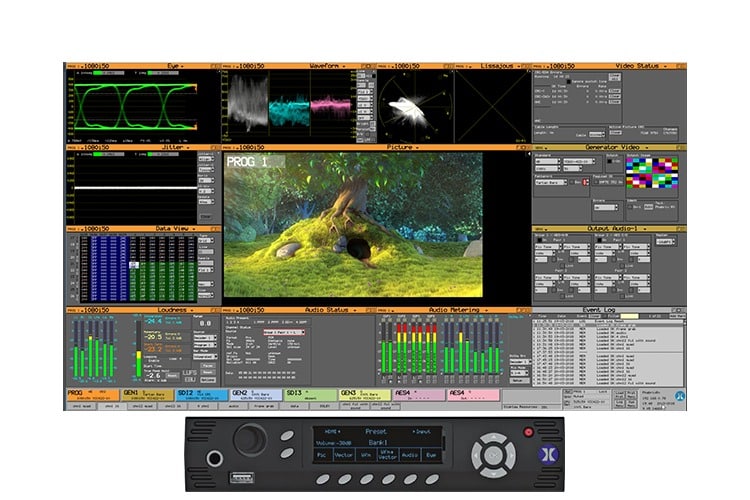
Task: Click the 'Volume:-30dB' readout on device display
Action: (333, 443)
